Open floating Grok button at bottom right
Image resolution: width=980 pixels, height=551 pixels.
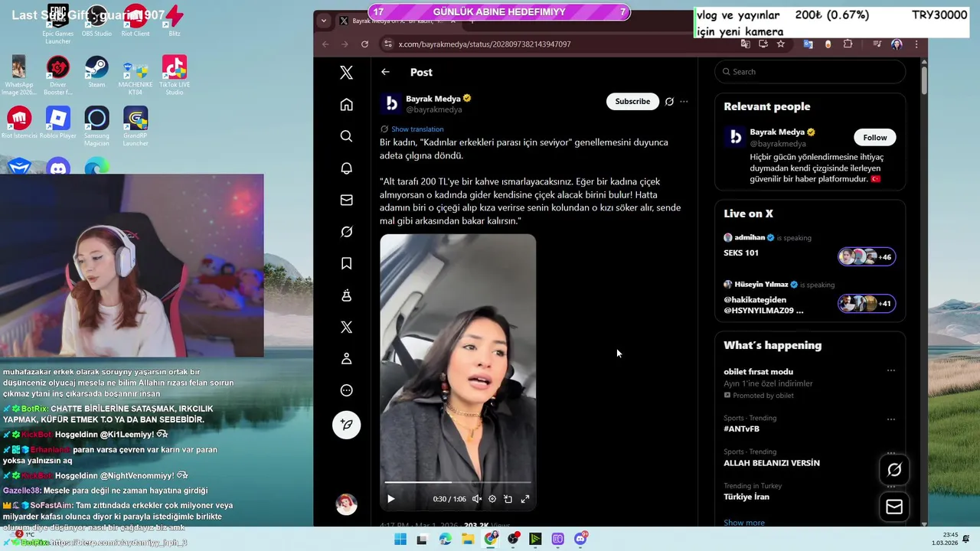tap(894, 470)
